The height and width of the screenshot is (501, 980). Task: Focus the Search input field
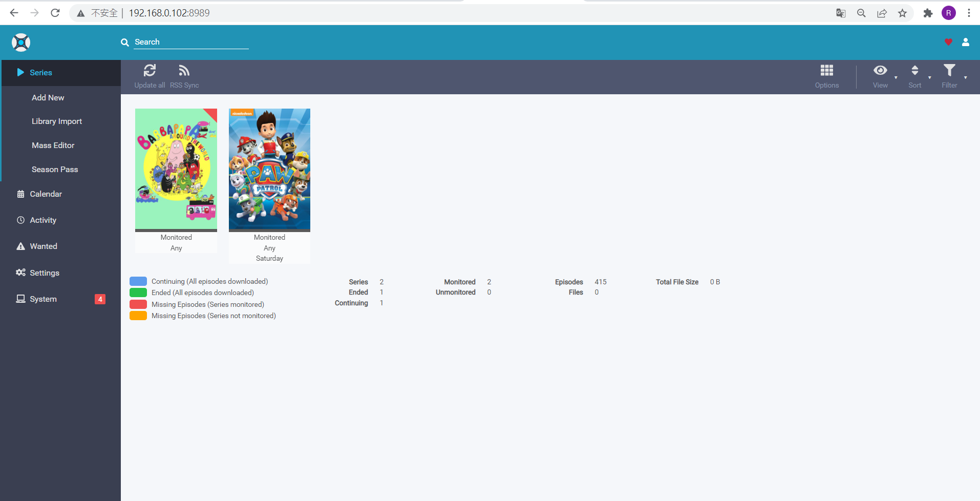(x=191, y=42)
